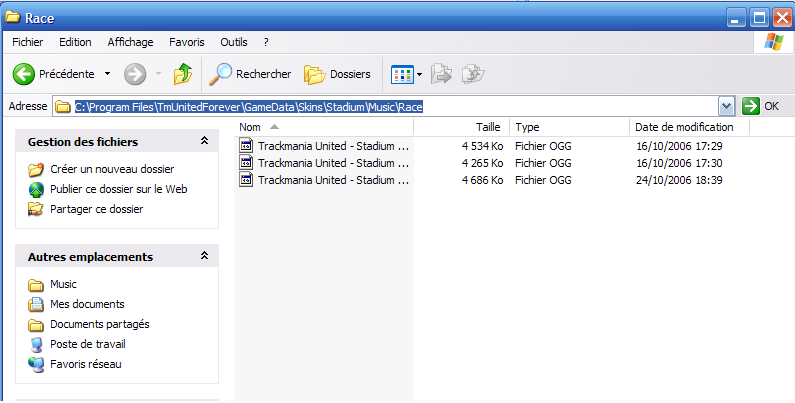Click the icon of file dated 16/10/2006 17:29
The height and width of the screenshot is (403, 795).
click(246, 146)
